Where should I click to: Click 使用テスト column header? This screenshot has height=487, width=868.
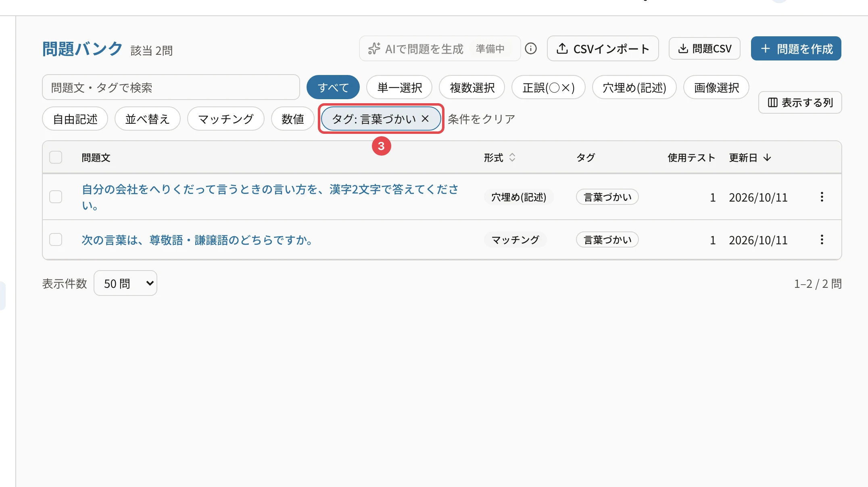coord(691,157)
